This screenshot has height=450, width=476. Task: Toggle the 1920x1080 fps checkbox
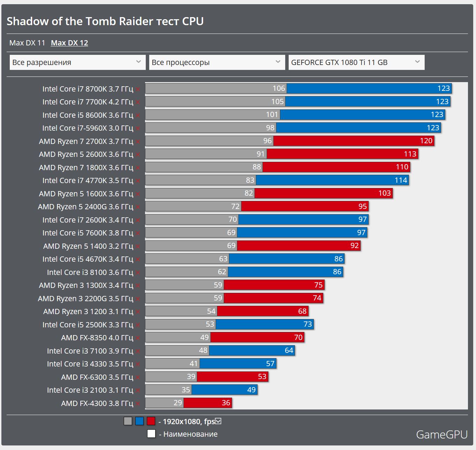click(218, 421)
